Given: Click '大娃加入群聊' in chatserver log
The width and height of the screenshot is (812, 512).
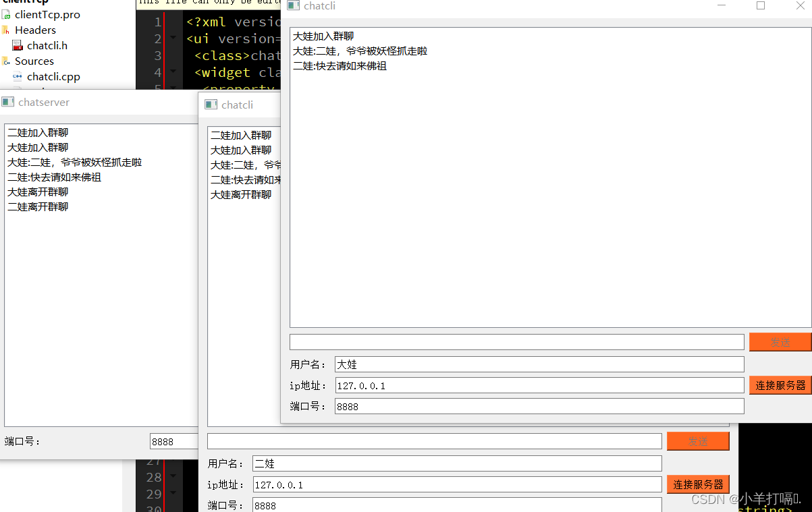Looking at the screenshot, I should coord(38,147).
